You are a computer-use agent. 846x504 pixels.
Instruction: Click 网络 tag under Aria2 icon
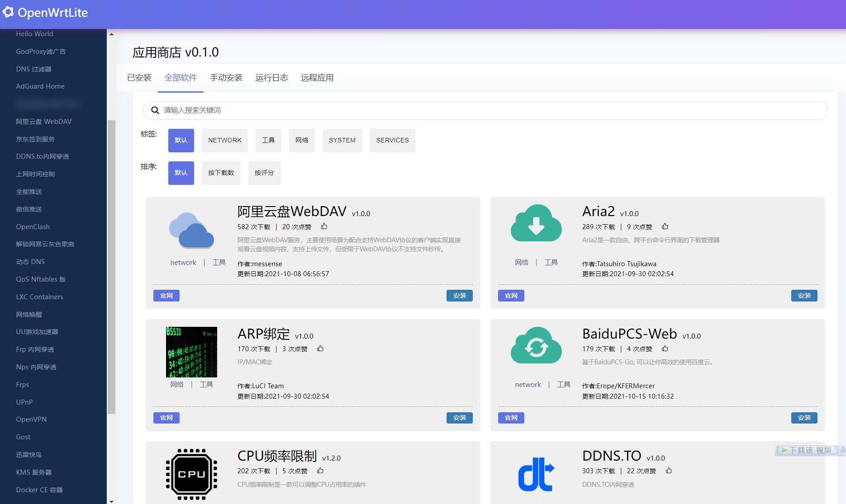pyautogui.click(x=522, y=263)
